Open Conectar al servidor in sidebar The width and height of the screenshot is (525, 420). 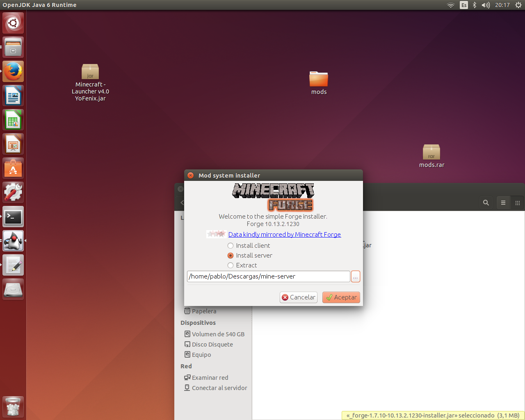point(216,388)
